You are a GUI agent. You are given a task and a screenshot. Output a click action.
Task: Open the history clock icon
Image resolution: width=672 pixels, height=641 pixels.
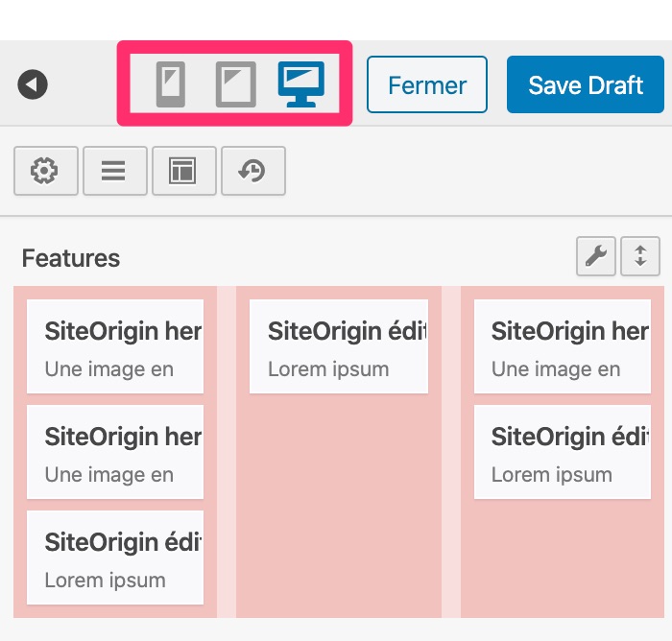(x=252, y=171)
